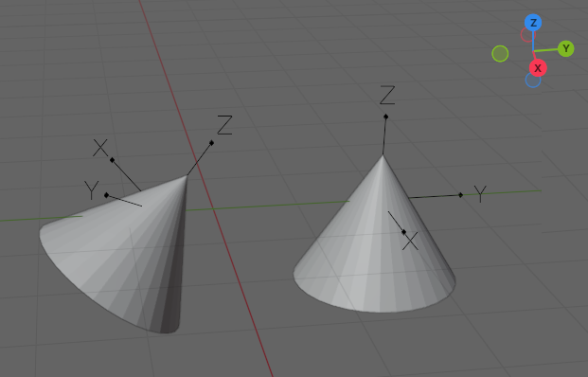The image size is (588, 377).
Task: Click the Z axis label above upright cone
Action: tap(387, 95)
